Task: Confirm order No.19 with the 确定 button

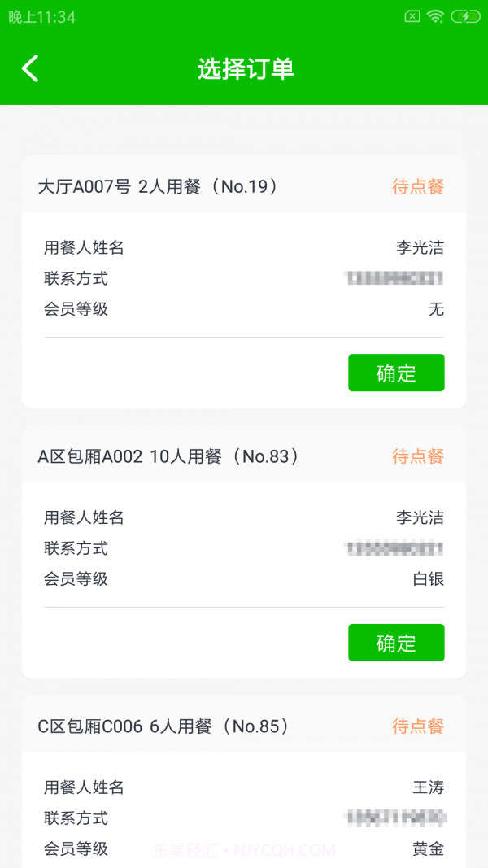Action: (x=396, y=373)
